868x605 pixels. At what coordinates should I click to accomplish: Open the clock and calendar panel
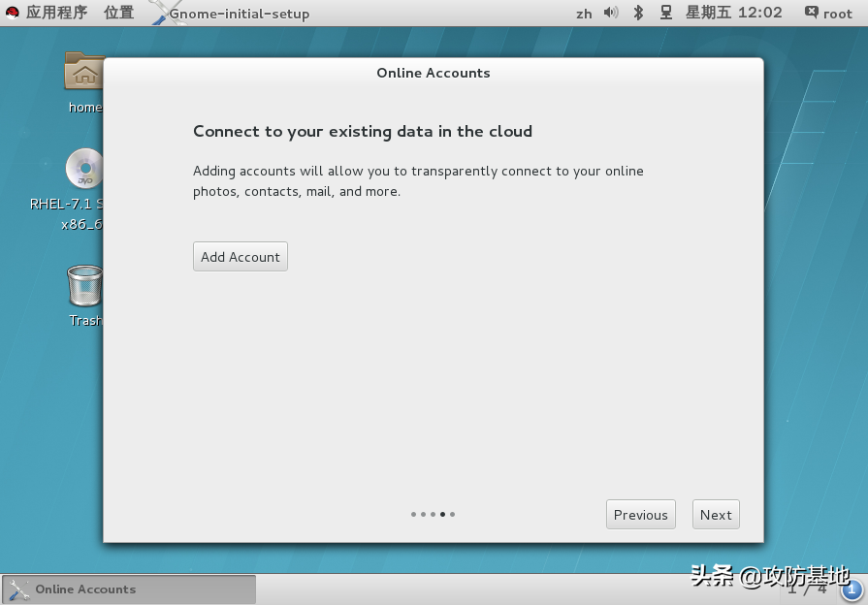coord(733,13)
